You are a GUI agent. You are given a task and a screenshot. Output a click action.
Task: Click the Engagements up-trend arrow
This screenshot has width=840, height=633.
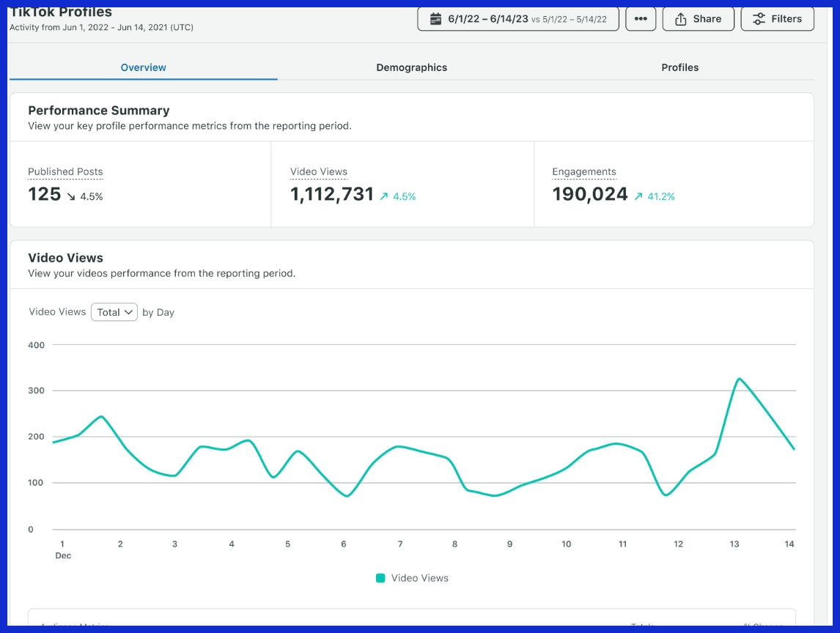click(x=638, y=196)
